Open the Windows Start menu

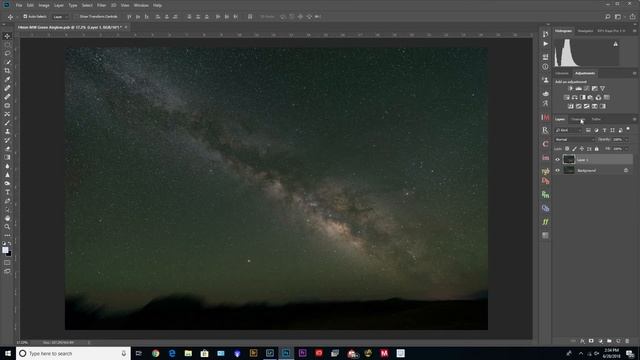8,353
